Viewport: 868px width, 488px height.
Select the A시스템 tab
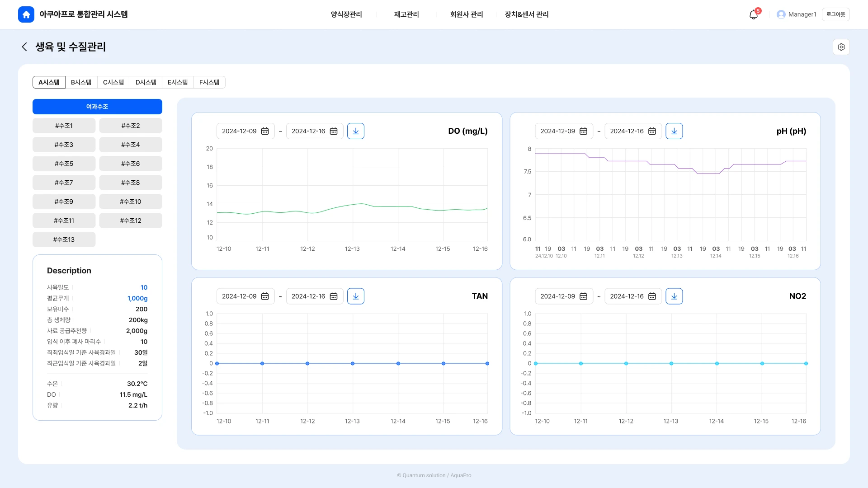pos(49,82)
